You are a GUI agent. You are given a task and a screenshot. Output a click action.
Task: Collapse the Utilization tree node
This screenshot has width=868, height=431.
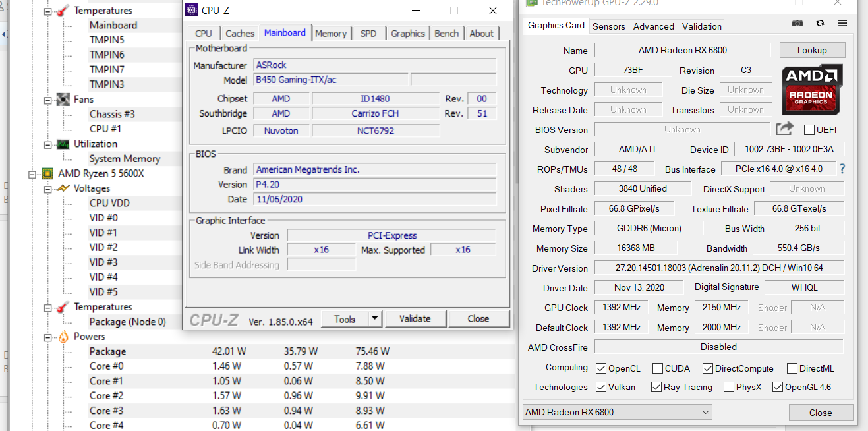48,144
